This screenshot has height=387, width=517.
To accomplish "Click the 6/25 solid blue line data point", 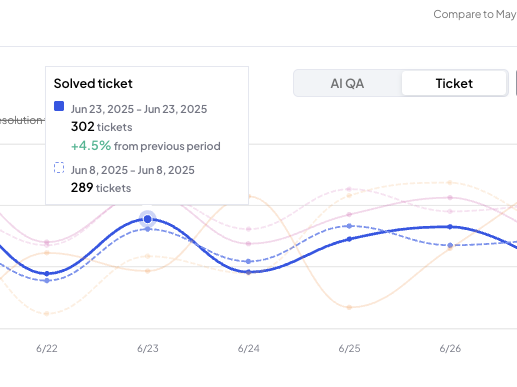I will pyautogui.click(x=349, y=239).
